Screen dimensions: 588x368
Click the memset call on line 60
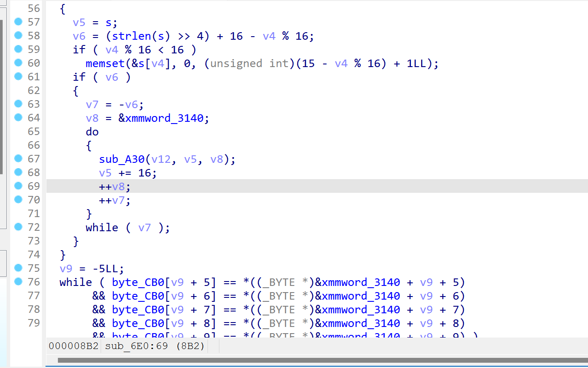pyautogui.click(x=105, y=64)
